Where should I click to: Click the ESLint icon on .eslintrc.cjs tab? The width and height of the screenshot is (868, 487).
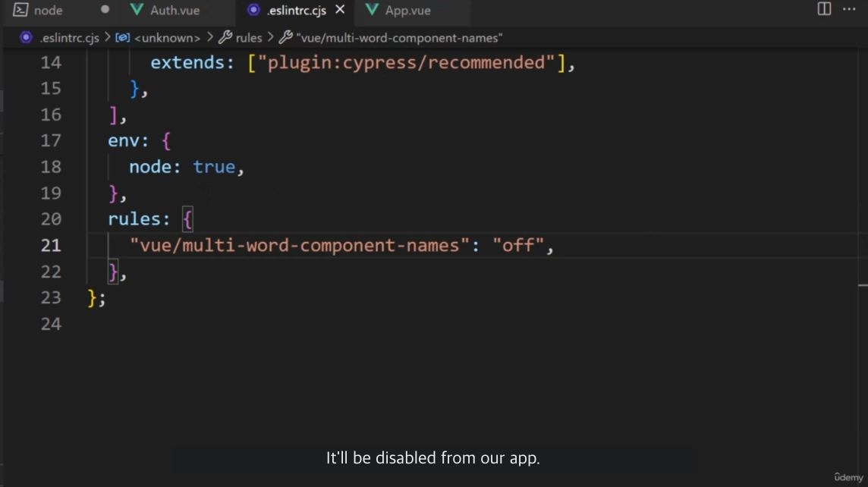[x=253, y=9]
